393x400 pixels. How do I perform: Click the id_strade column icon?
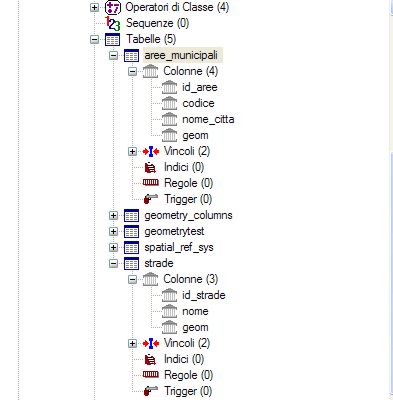tap(169, 295)
